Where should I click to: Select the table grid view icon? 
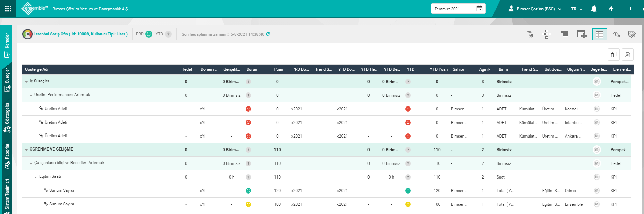click(x=599, y=34)
